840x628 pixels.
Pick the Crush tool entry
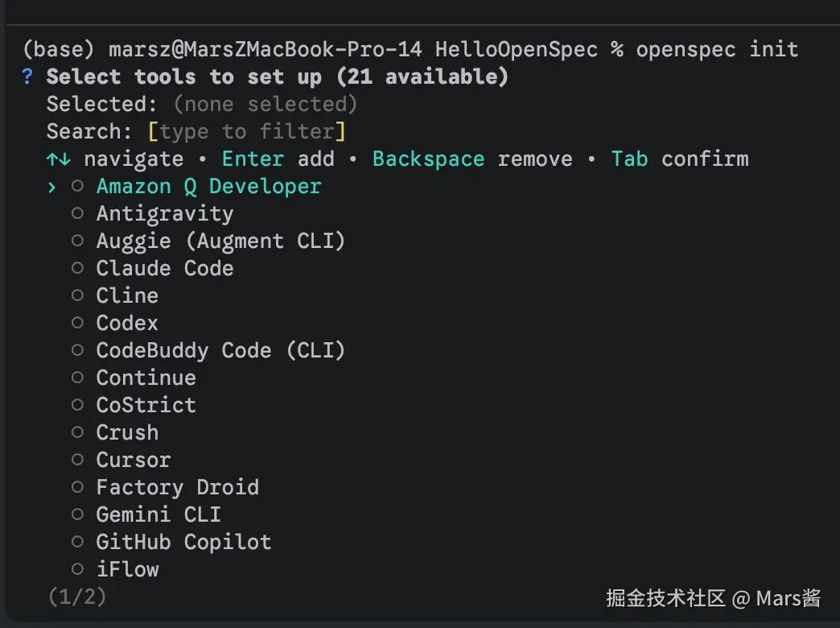coord(127,432)
